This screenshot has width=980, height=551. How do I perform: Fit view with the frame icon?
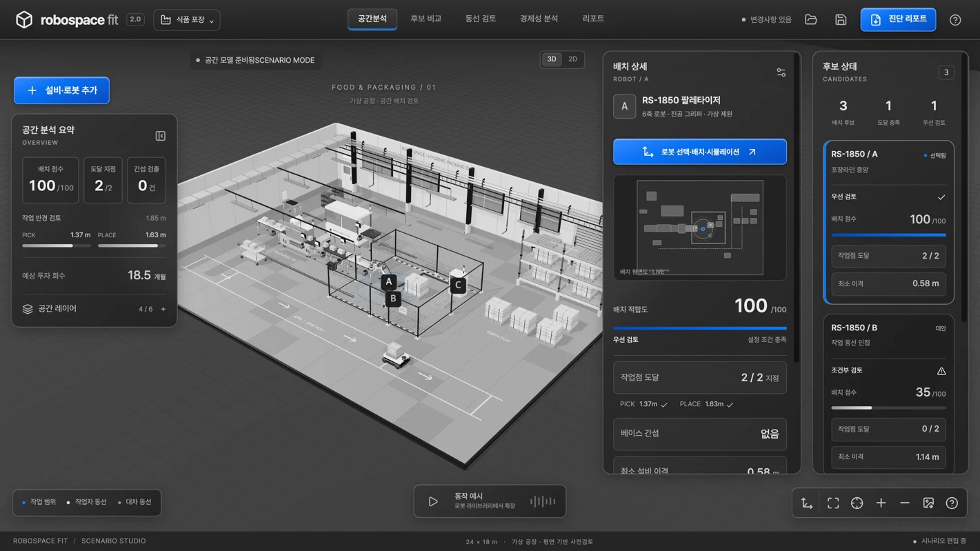tap(833, 503)
